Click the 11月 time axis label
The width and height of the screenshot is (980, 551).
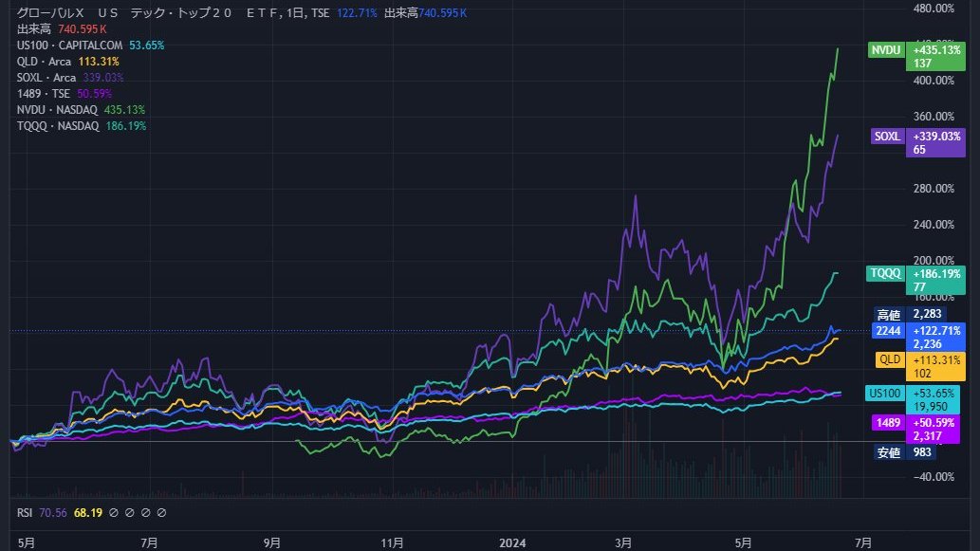pos(393,542)
